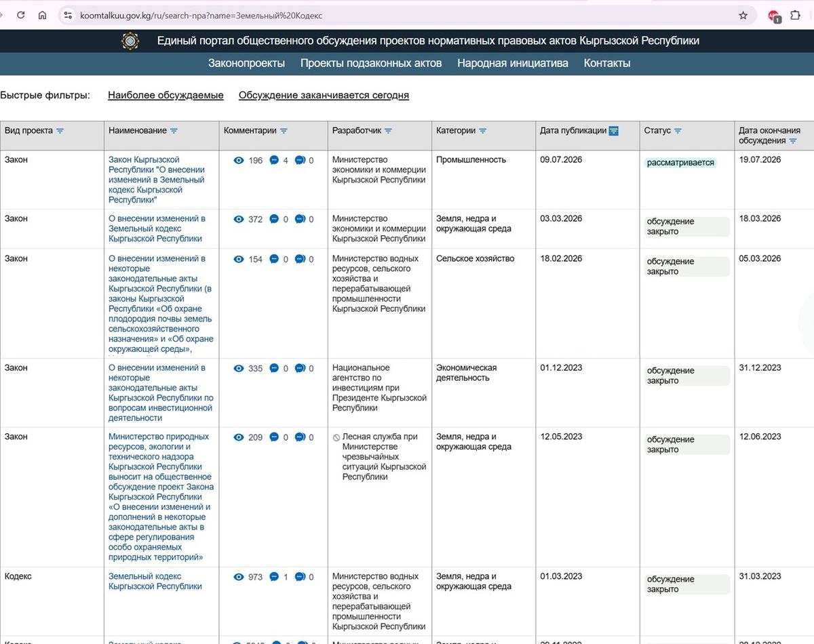This screenshot has width=814, height=644.
Task: Go to browser home page icon
Action: 43,15
